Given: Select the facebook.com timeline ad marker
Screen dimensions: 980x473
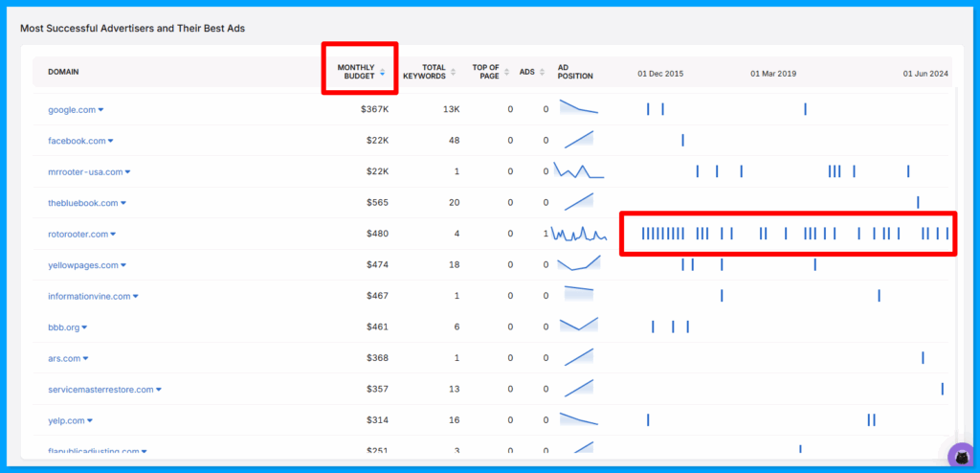Looking at the screenshot, I should tap(682, 140).
